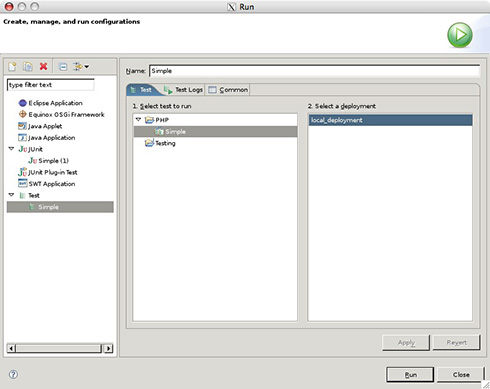Collapse the Test tree node
Viewport: 490px width, 389px height.
pos(11,195)
